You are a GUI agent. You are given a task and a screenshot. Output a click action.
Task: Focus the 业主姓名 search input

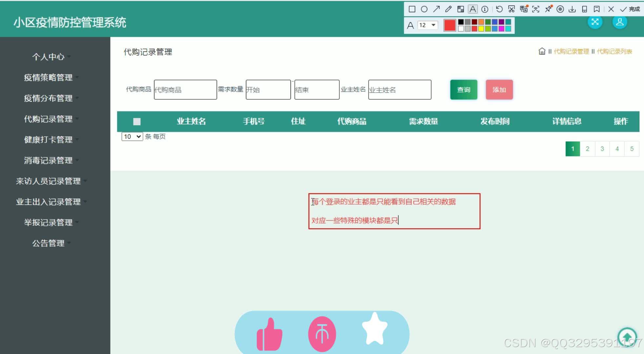(400, 89)
